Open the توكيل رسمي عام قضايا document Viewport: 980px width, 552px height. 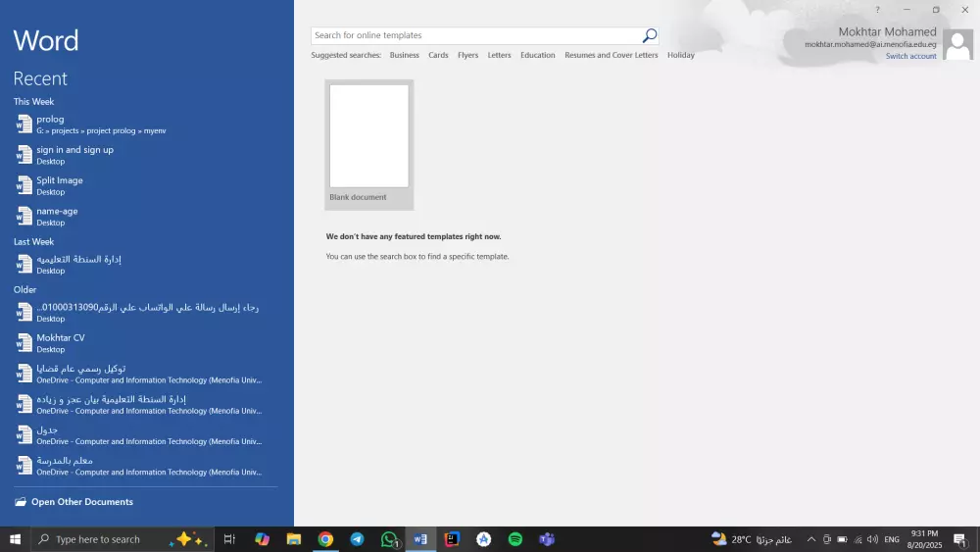click(146, 374)
